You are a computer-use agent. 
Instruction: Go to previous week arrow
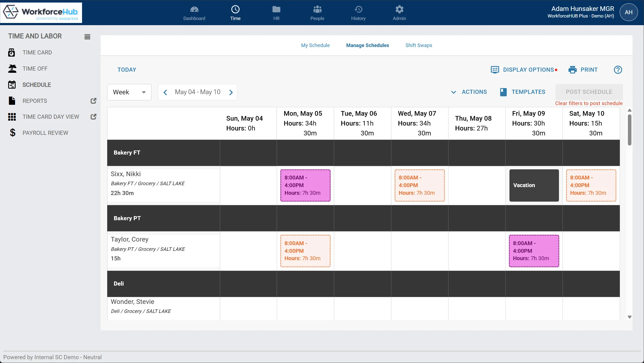165,92
